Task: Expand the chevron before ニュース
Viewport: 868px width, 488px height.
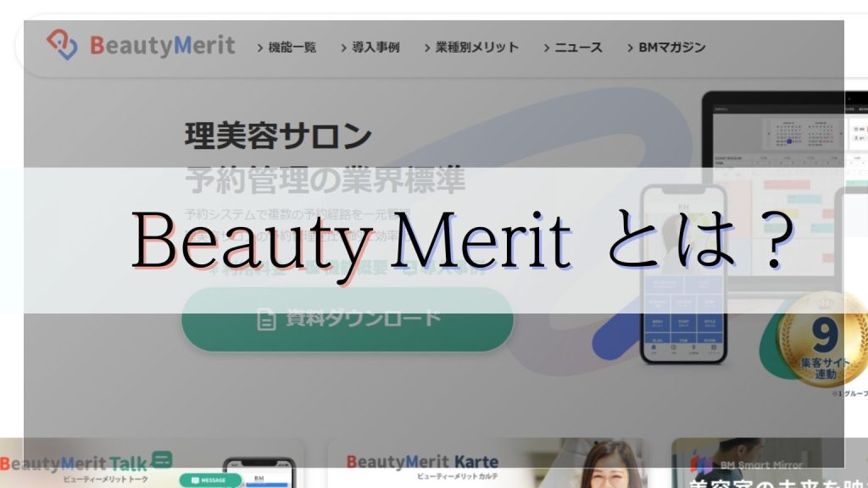Action: click(547, 48)
